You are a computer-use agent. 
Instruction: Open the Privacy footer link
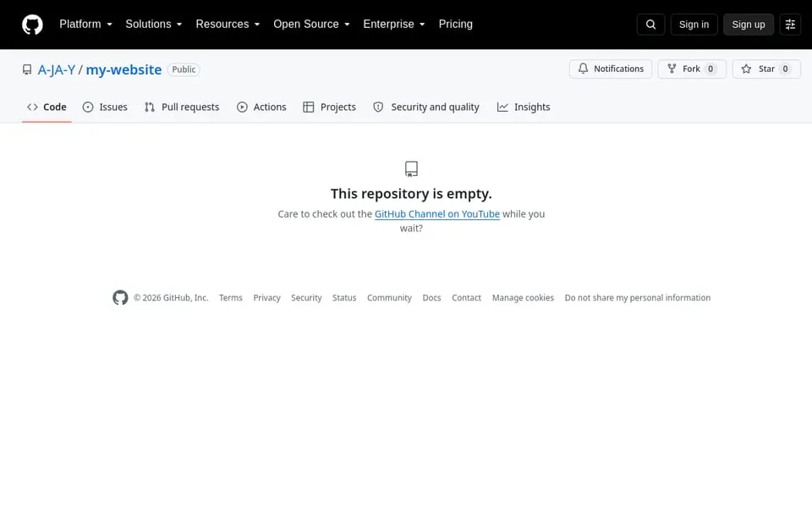266,297
